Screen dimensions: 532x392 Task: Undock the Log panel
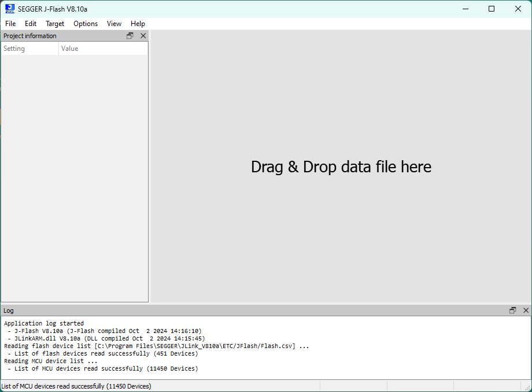click(x=513, y=310)
